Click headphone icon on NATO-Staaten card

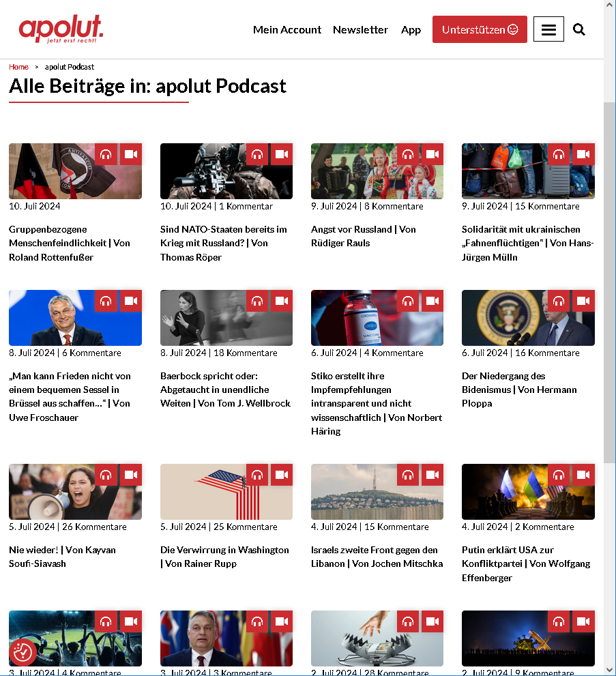(x=257, y=154)
